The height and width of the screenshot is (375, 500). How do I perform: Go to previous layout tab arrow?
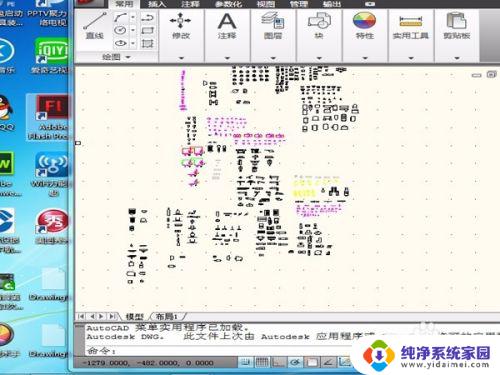[x=92, y=316]
